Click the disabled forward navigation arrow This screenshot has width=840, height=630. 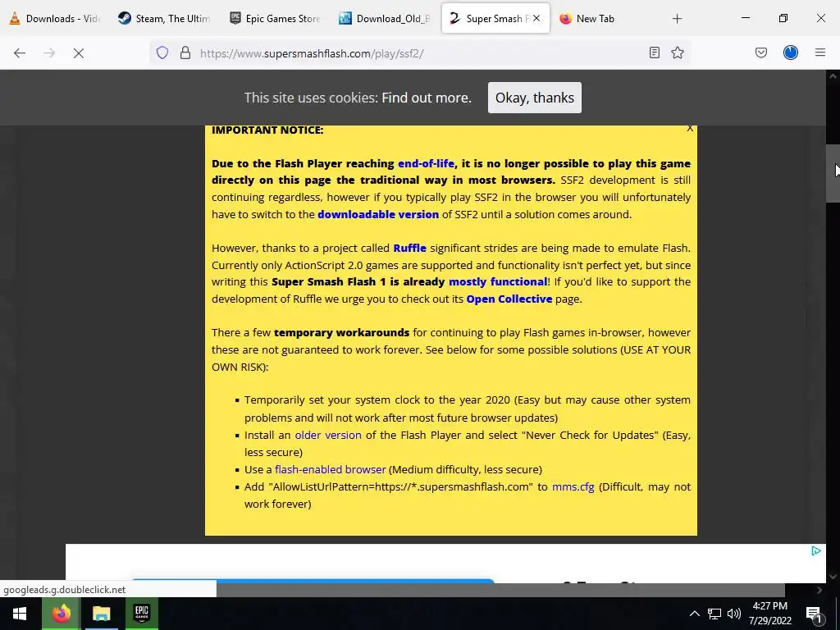click(x=49, y=53)
